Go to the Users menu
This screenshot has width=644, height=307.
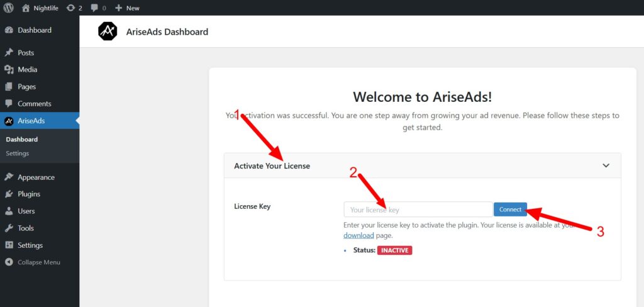pos(26,211)
